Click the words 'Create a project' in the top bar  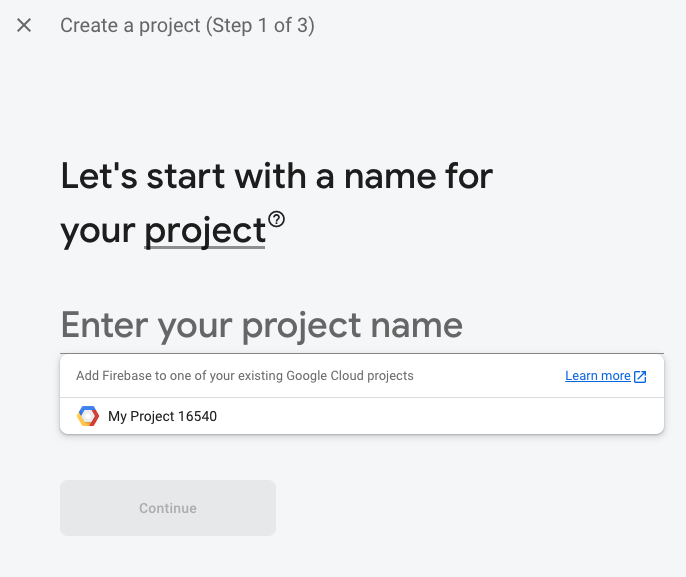tap(130, 26)
